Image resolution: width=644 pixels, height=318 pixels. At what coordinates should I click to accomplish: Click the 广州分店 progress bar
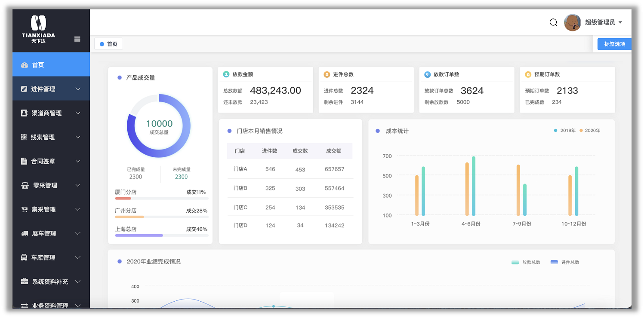tap(162, 217)
